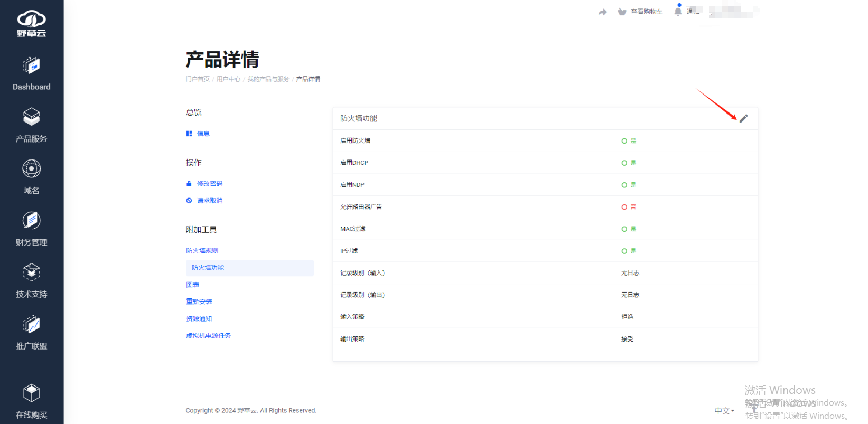Click the 输入策略 row label

[352, 317]
